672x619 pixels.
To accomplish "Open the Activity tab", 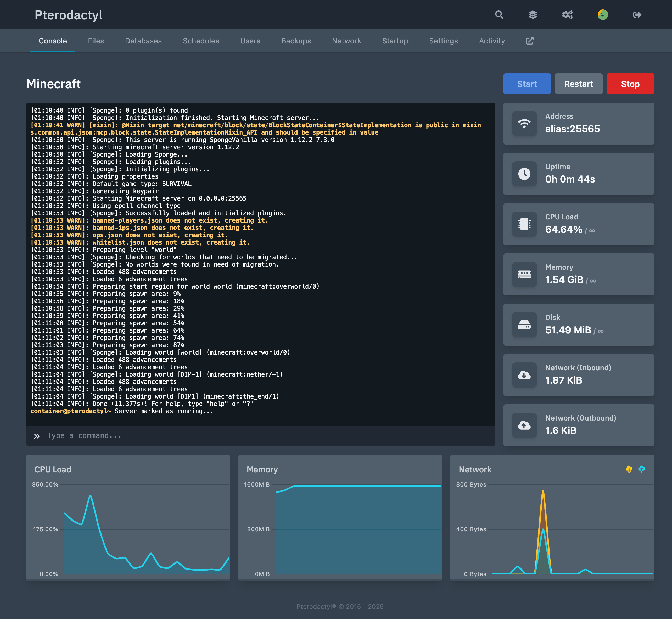I will click(492, 41).
